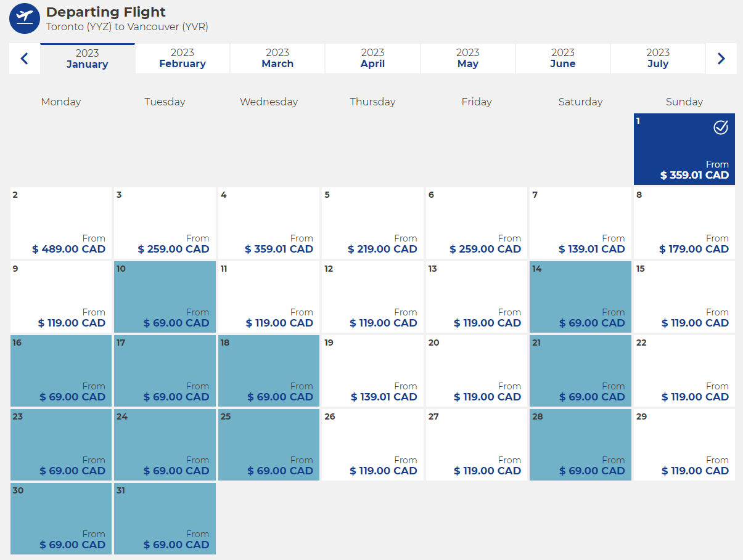This screenshot has width=743, height=560.
Task: Click January 19 fare $139.01 CAD
Action: click(x=372, y=371)
